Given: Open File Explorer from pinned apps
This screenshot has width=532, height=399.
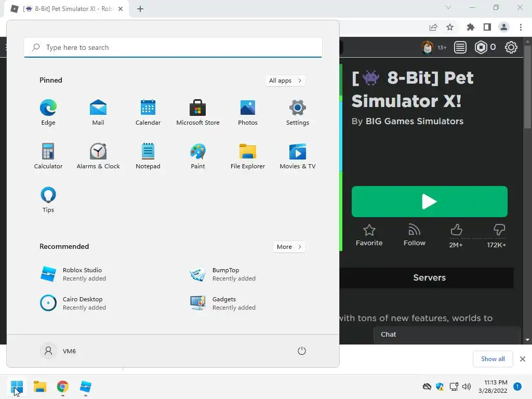Looking at the screenshot, I should (x=248, y=156).
